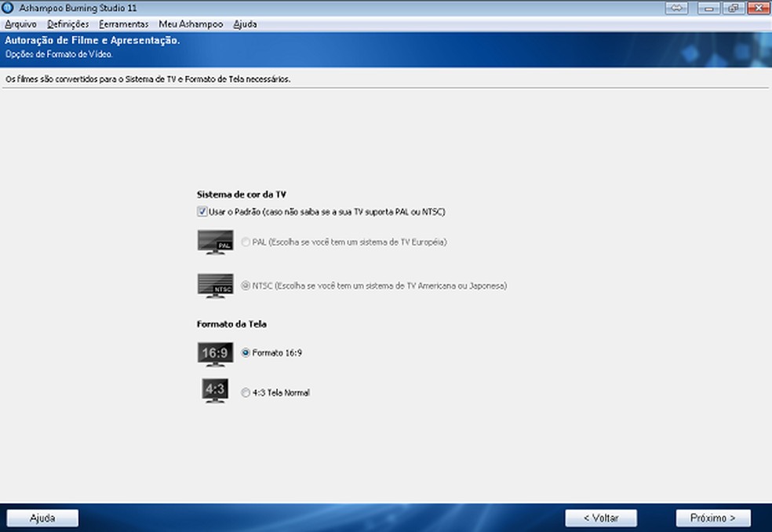The height and width of the screenshot is (532, 772).
Task: Open the Arquivo menu
Action: point(20,24)
